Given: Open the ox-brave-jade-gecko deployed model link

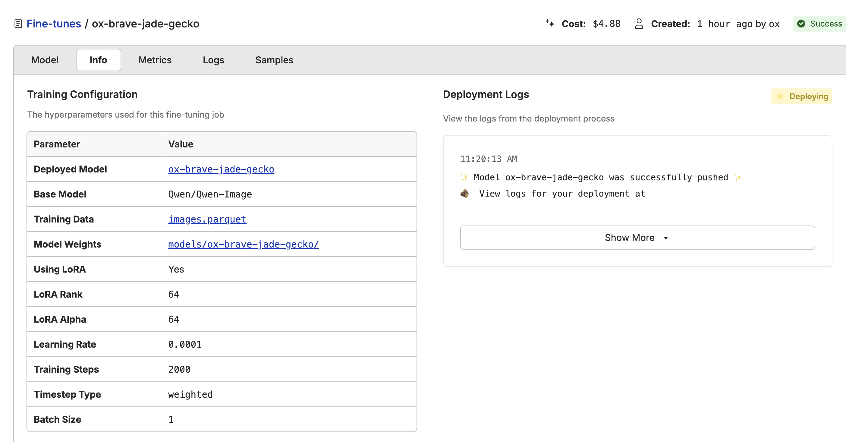Looking at the screenshot, I should [x=221, y=169].
